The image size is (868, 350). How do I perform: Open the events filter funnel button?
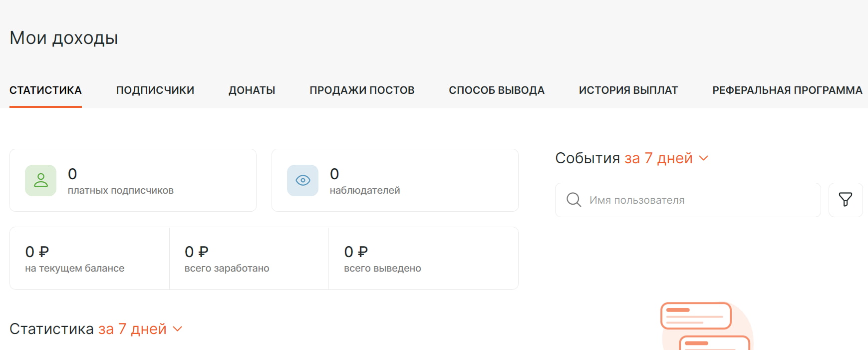click(x=846, y=200)
